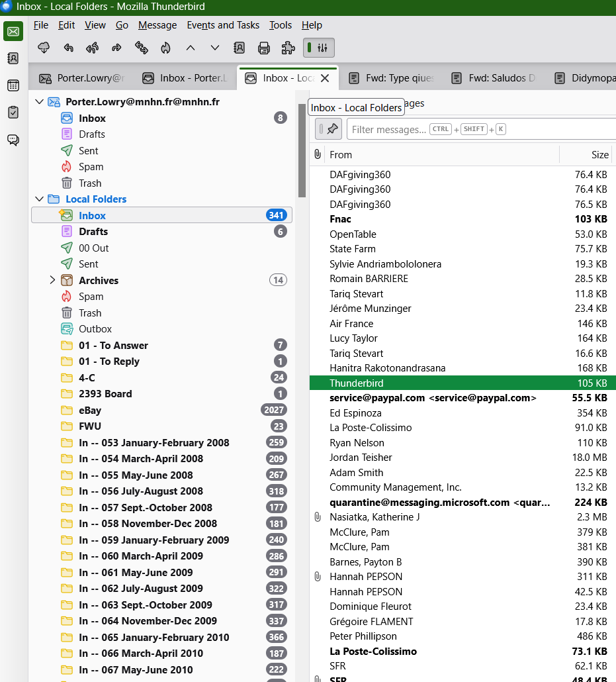
Task: Open the Events and Tasks menu
Action: point(223,25)
